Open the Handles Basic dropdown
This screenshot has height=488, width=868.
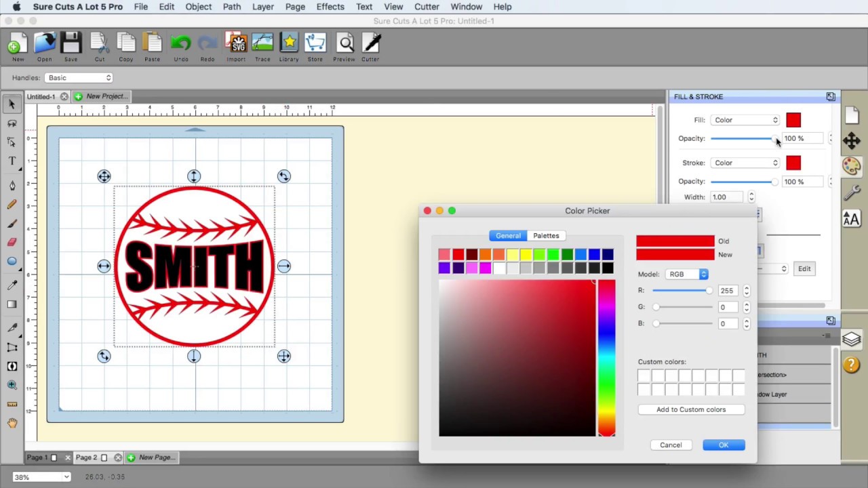tap(79, 78)
